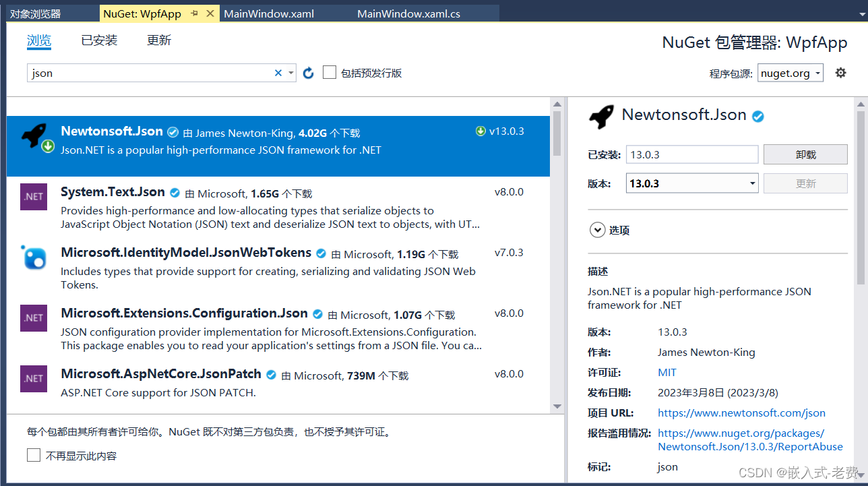Viewport: 868px width, 486px height.
Task: Click verified badge next to System.Text.Json
Action: 175,193
